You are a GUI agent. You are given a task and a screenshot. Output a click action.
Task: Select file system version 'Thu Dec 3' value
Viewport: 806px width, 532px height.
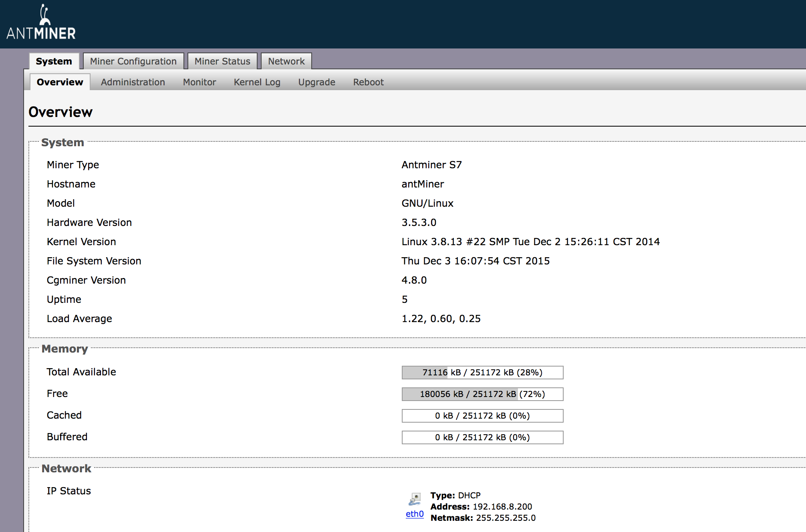(476, 261)
